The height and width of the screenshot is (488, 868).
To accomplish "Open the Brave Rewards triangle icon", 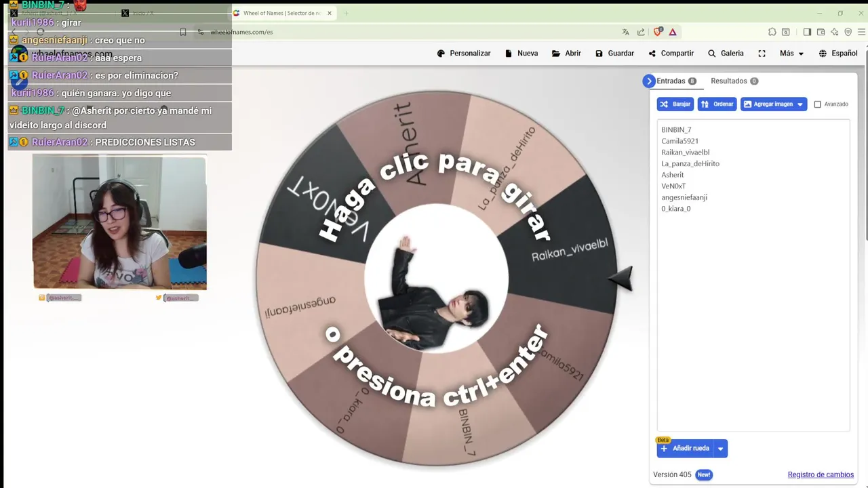I will tap(673, 32).
